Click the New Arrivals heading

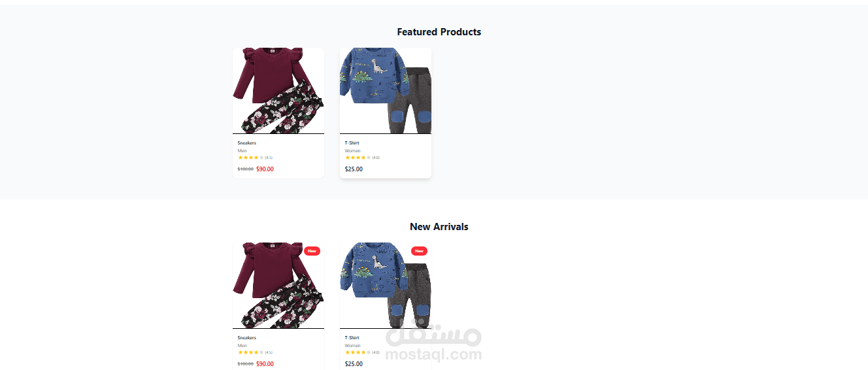tap(439, 227)
